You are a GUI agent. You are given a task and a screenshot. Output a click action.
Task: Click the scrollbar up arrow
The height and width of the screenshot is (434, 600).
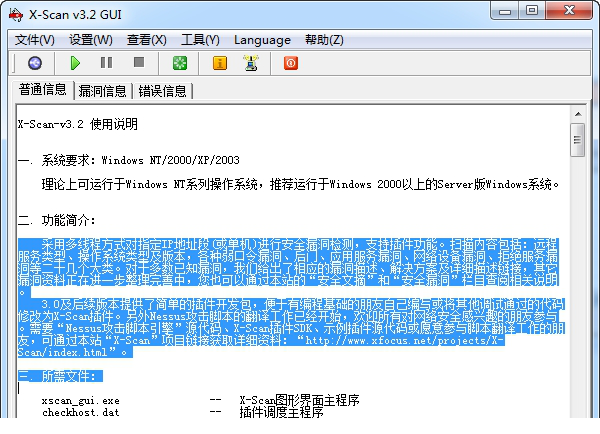pos(578,114)
